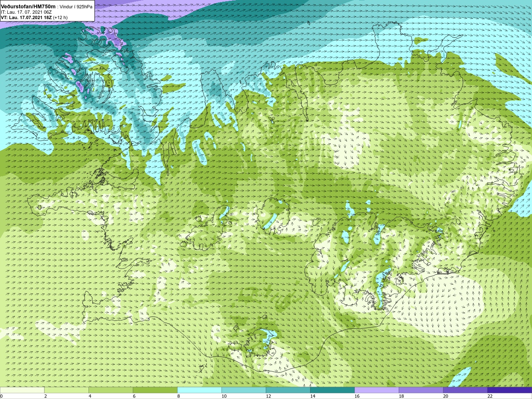
Task: Select the 'VT: Lau. 17.07.2021 18Z' line
Action: pos(26,17)
